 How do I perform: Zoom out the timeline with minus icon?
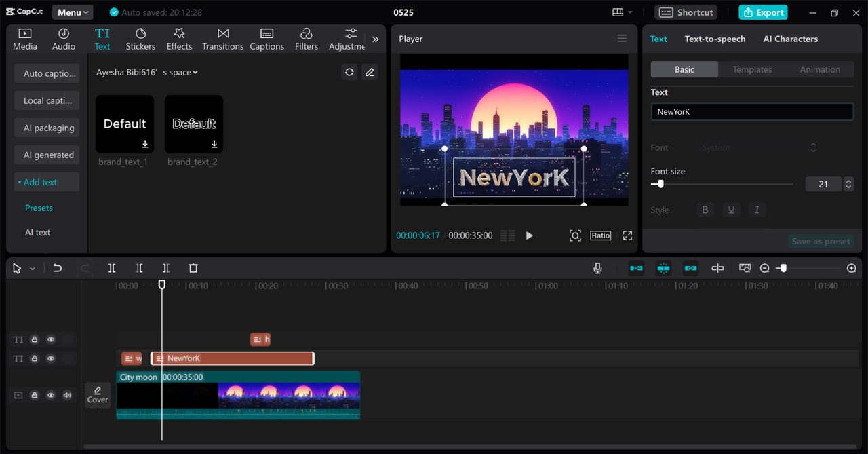coord(764,268)
